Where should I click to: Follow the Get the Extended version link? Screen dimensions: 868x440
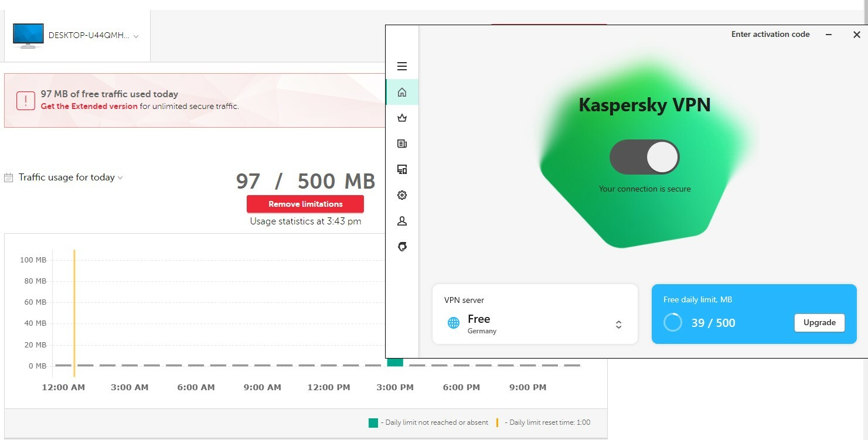coord(89,106)
